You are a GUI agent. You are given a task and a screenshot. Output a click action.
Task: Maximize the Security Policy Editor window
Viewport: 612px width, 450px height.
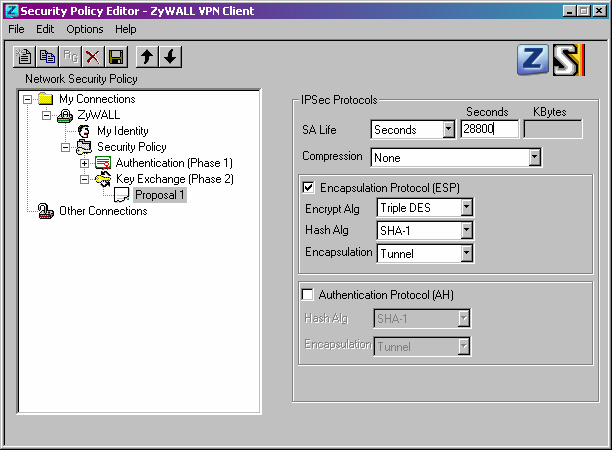point(584,11)
